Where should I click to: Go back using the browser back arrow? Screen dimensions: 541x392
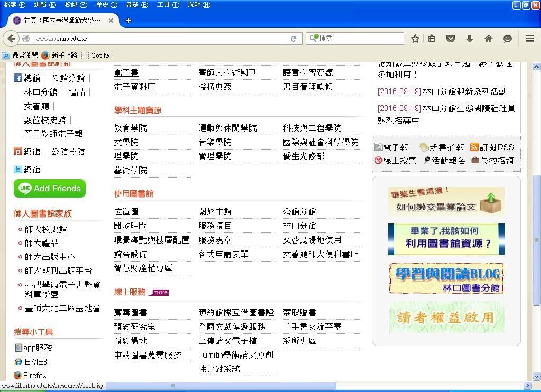tap(11, 39)
